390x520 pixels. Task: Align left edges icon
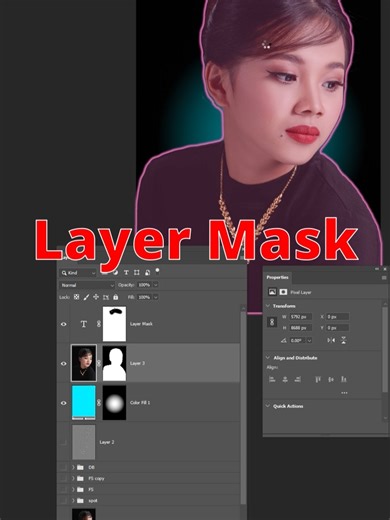(x=272, y=379)
